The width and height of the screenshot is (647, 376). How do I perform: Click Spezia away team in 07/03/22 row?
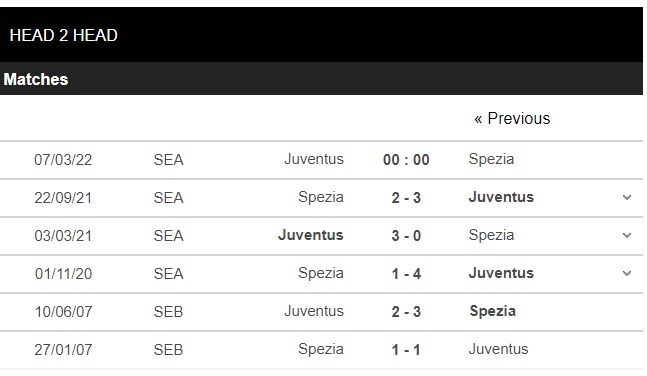coord(491,159)
